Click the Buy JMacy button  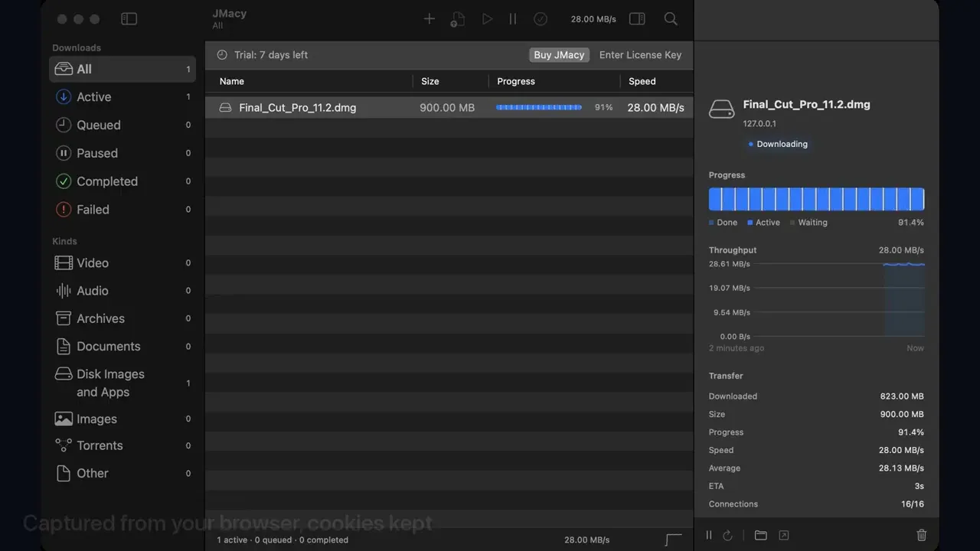[559, 55]
